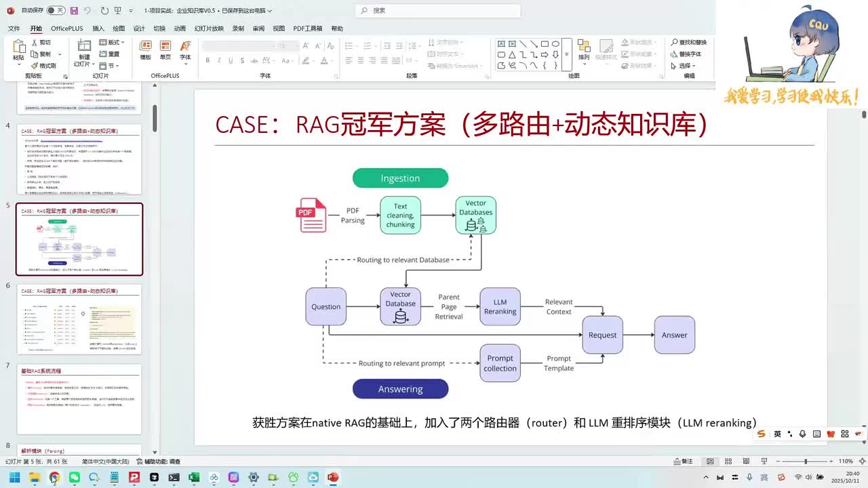Click the Copy (复制) button

40,54
